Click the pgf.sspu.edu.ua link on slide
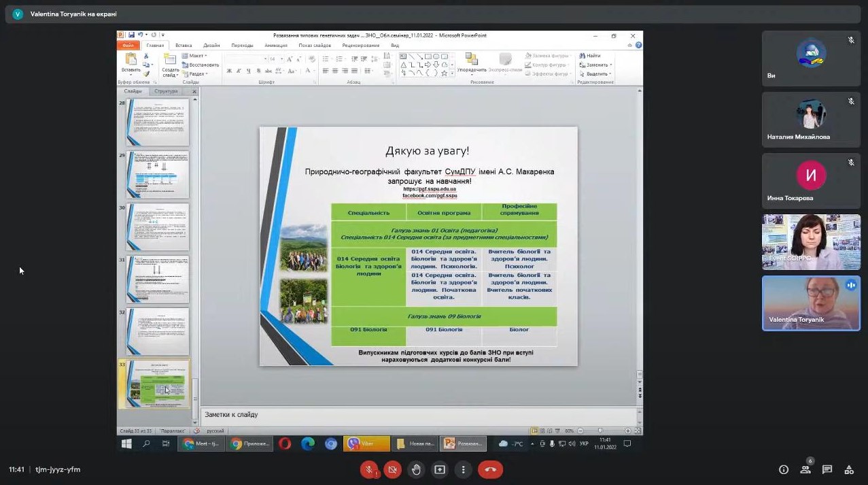Image resolution: width=868 pixels, height=485 pixels. (x=430, y=188)
